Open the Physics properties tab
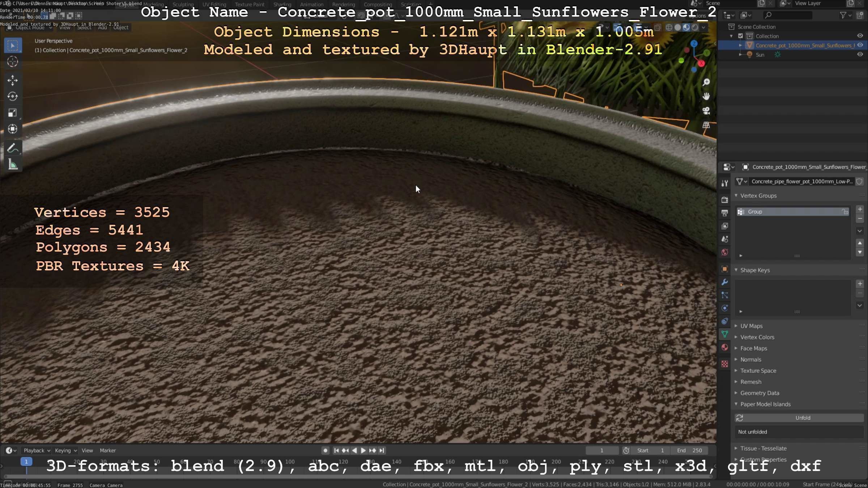 coord(724,308)
